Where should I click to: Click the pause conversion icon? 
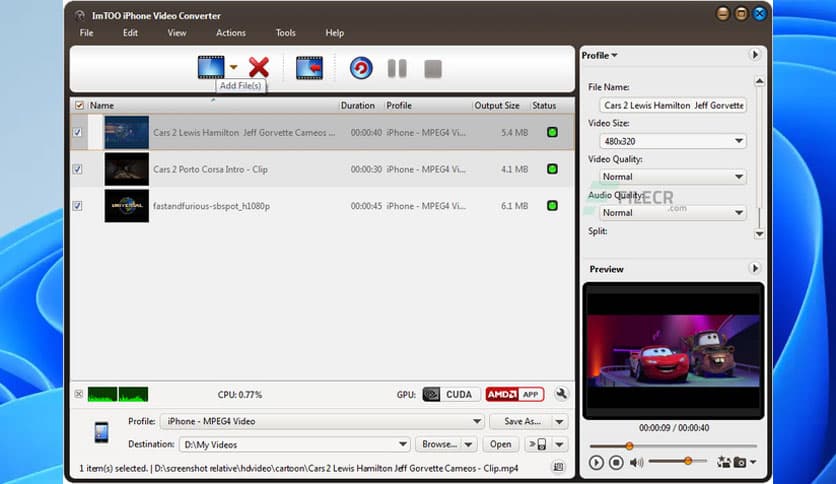point(397,68)
